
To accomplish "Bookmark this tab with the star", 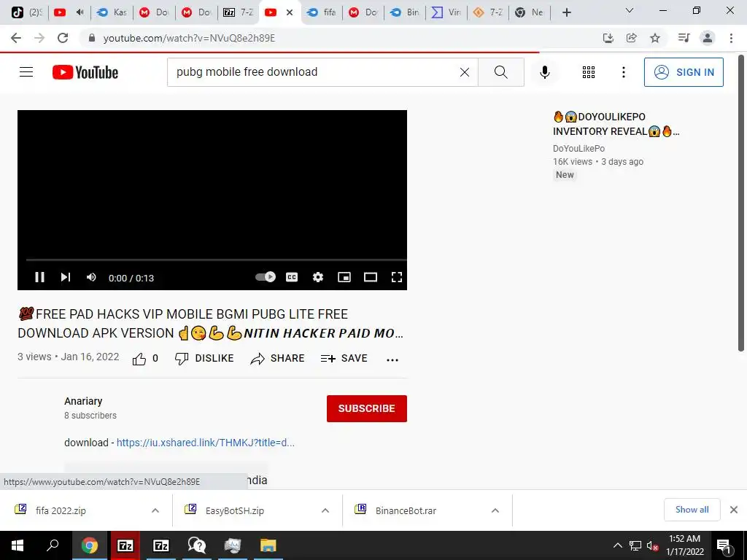I will click(x=655, y=38).
